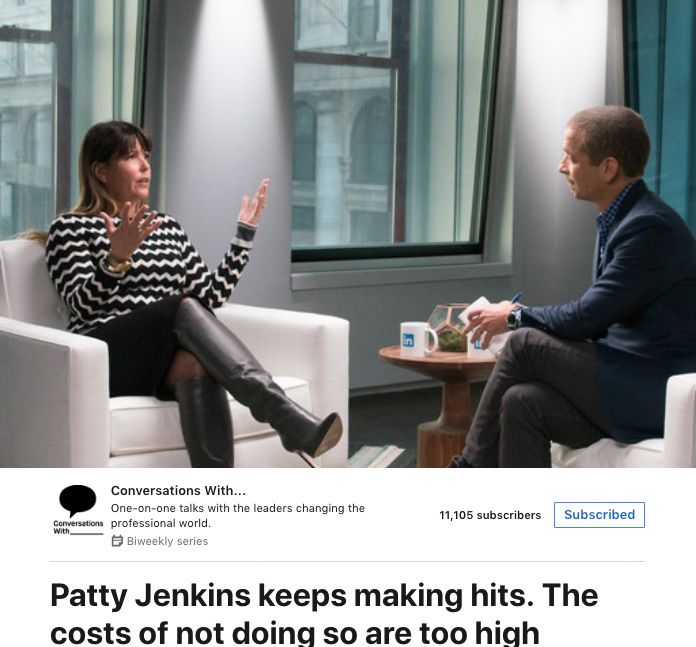Click the large center window in the photo
This screenshot has width=696, height=647.
[387, 129]
